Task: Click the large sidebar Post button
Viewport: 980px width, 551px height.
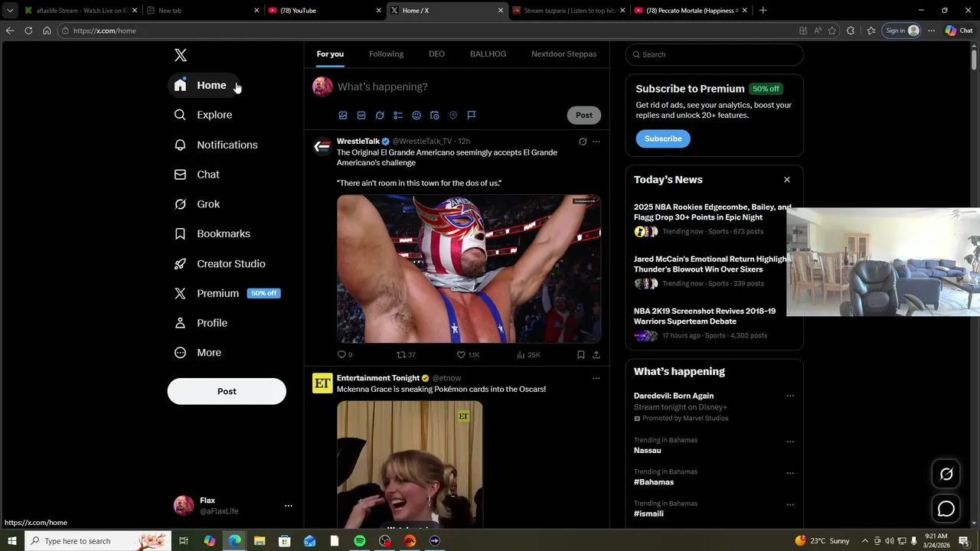Action: pos(227,391)
